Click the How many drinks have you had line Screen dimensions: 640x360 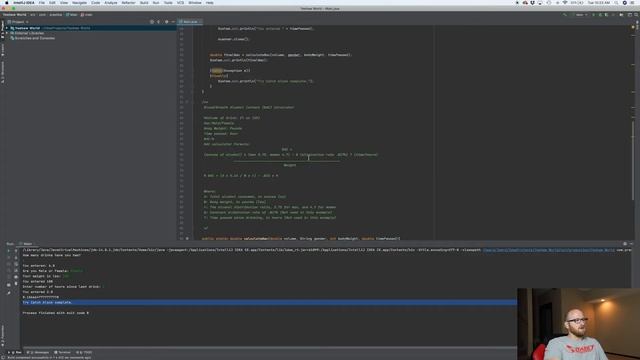(x=52, y=255)
